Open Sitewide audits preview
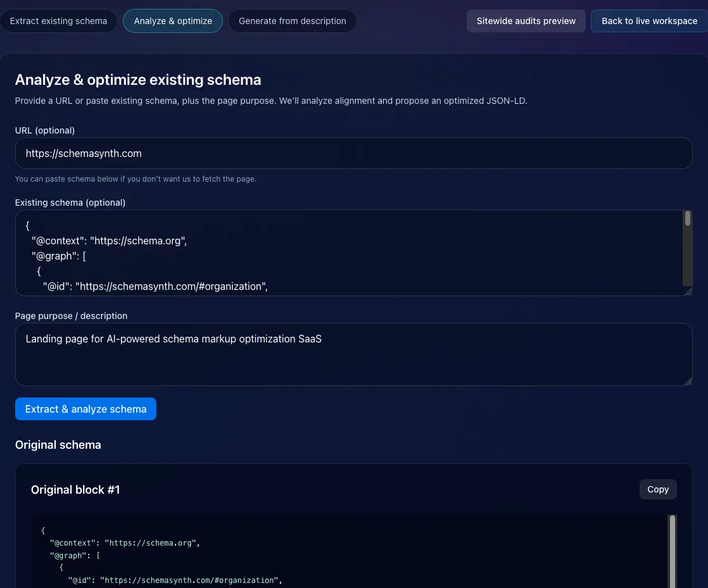The image size is (708, 588). [x=526, y=21]
